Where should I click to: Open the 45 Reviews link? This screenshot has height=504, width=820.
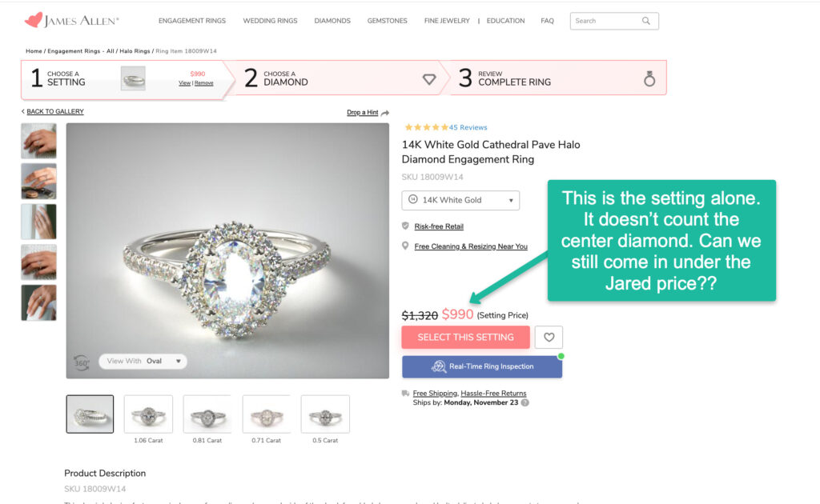(468, 127)
